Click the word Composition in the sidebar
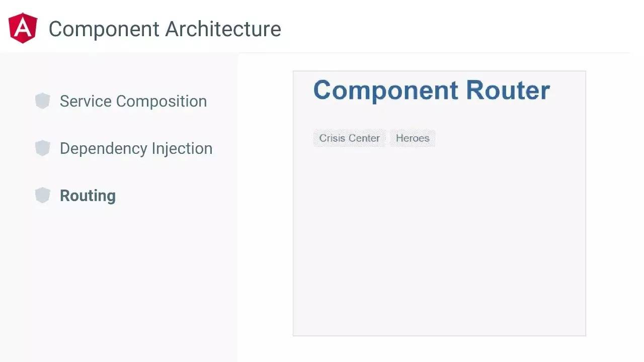 pyautogui.click(x=162, y=102)
